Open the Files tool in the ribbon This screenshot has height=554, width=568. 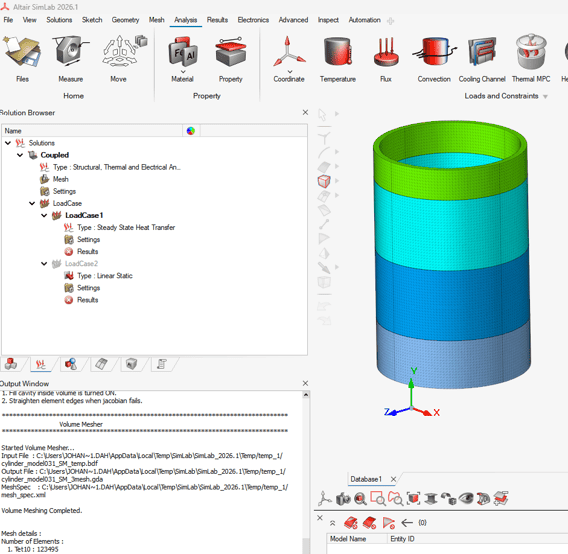pyautogui.click(x=22, y=58)
